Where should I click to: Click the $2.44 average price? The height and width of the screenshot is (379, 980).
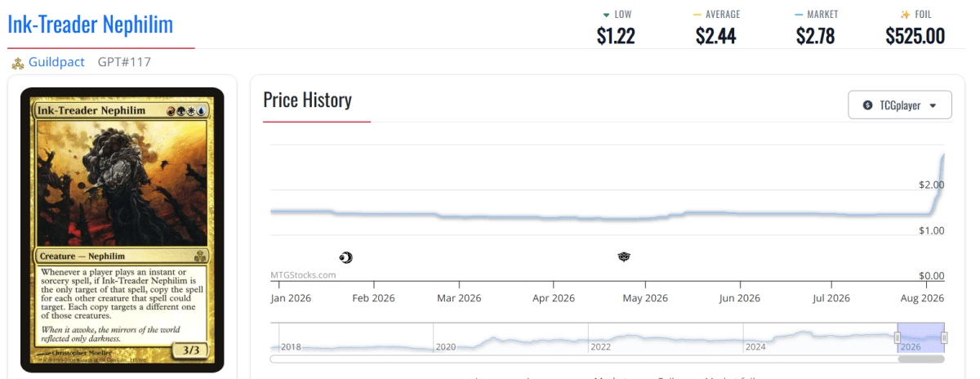tap(715, 36)
